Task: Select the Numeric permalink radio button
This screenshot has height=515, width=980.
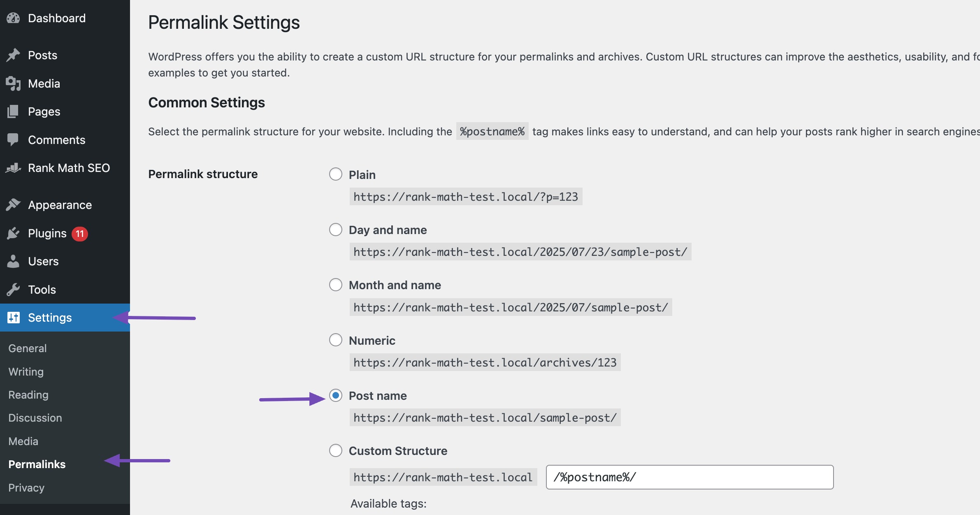Action: pos(336,340)
